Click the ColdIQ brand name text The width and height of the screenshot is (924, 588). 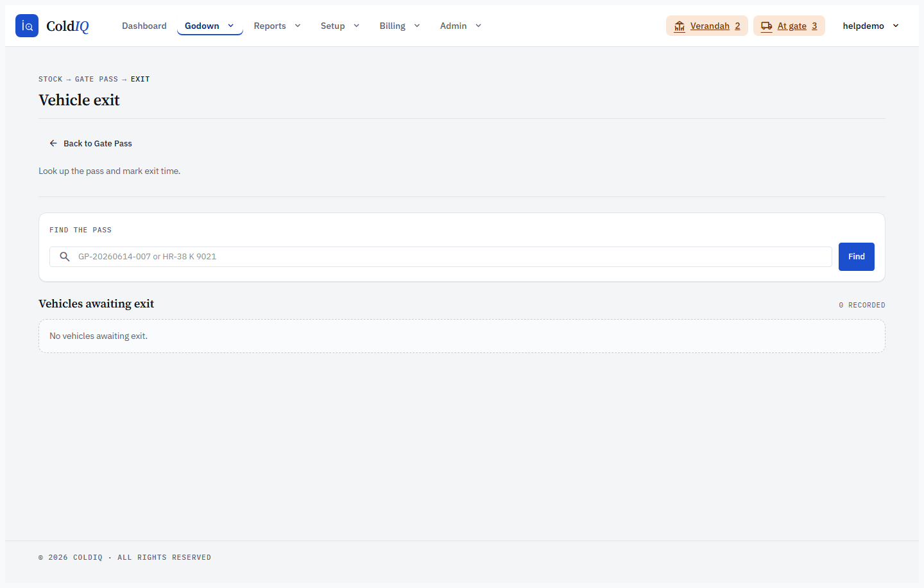pos(67,26)
